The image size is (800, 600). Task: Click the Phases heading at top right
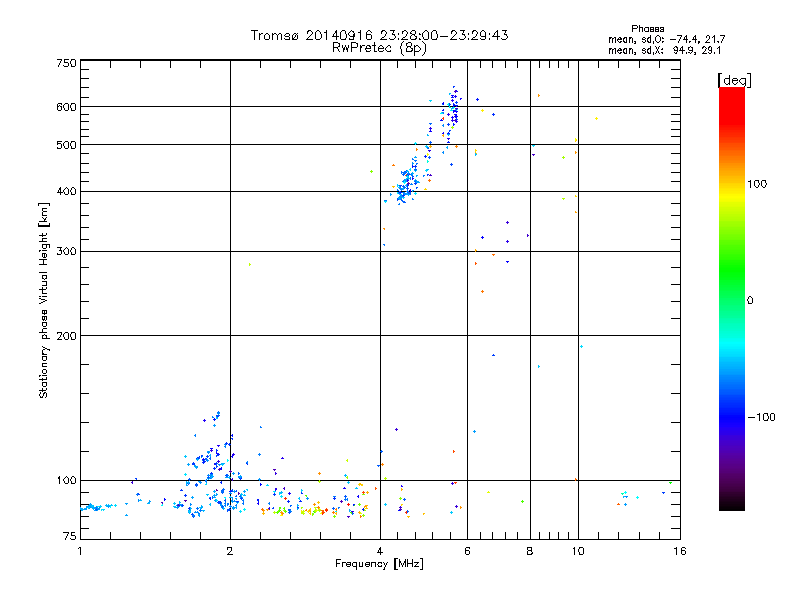(650, 28)
